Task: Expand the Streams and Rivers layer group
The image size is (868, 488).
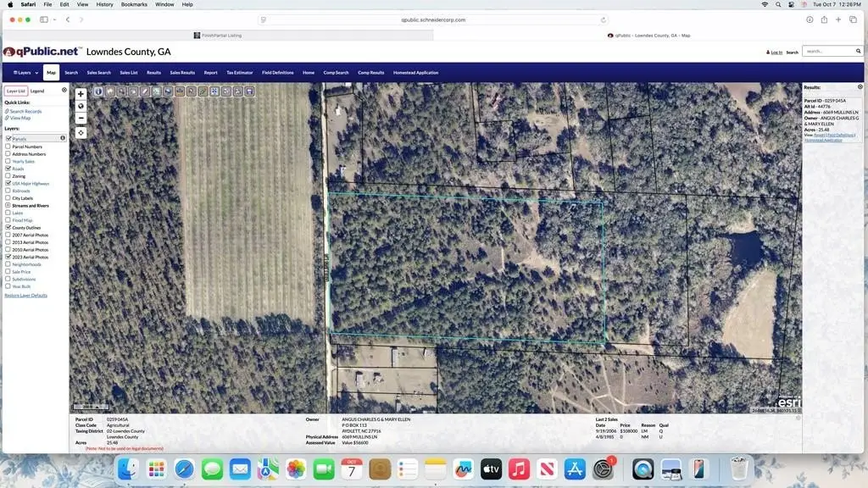Action: coord(8,206)
